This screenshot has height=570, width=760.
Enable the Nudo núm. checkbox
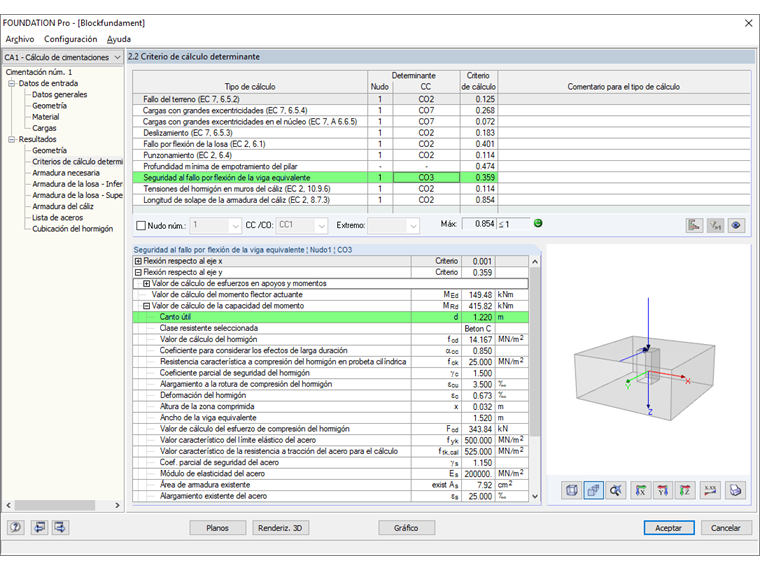[x=141, y=225]
